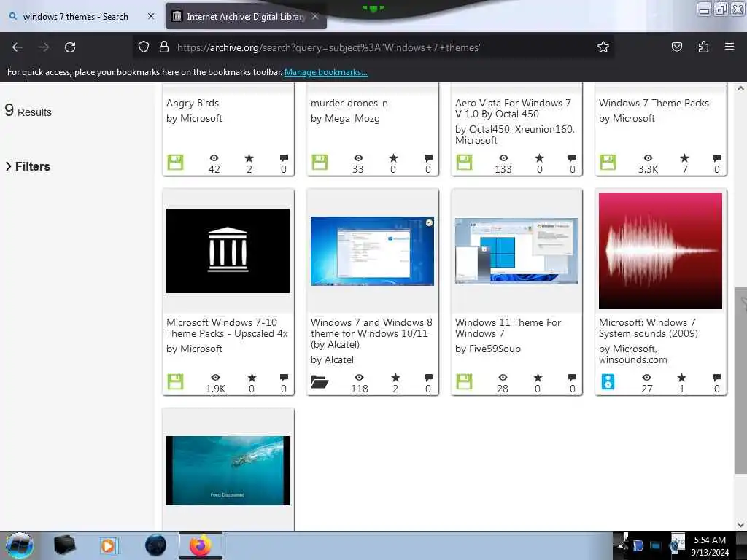747x560 pixels.
Task: Open the Extensions puzzle icon
Action: coord(703,47)
